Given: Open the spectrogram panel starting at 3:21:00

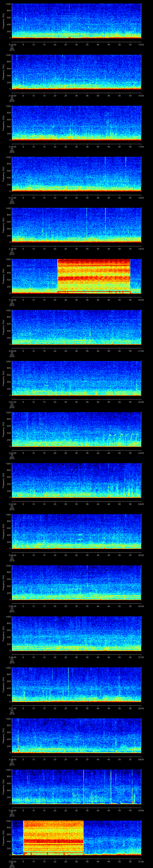Looking at the screenshot, I should point(77,378).
